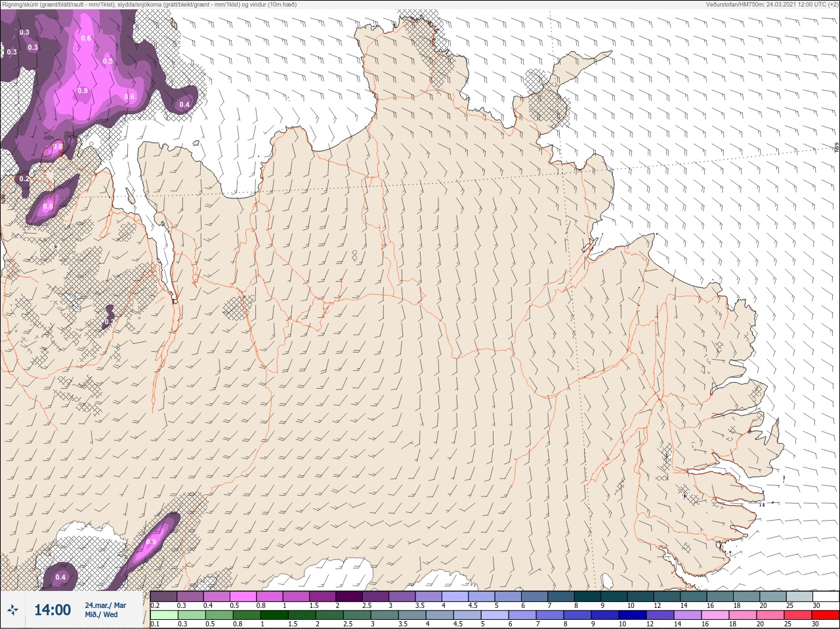840x629 pixels.
Task: Click the 'Mið./ Wed' weekday text
Action: (x=101, y=615)
